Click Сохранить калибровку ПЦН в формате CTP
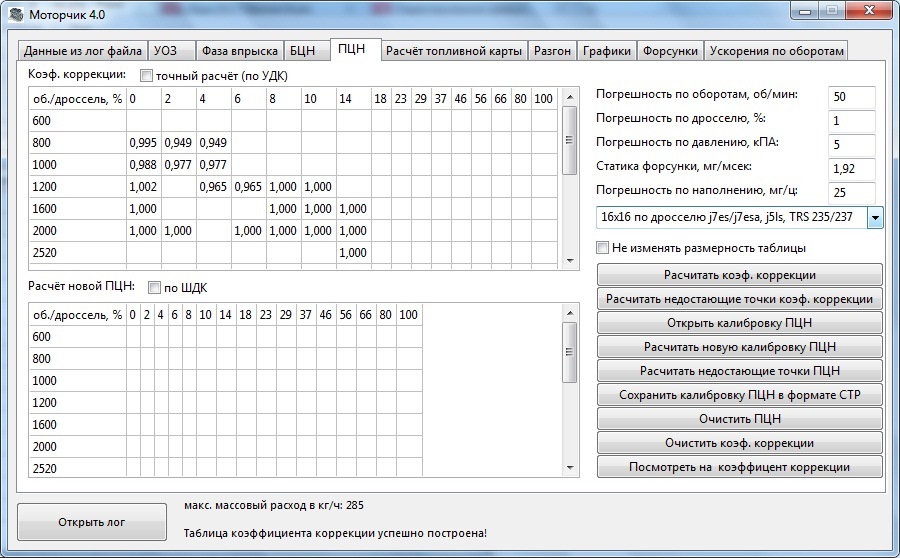Screen dimensions: 900x558 tap(740, 395)
